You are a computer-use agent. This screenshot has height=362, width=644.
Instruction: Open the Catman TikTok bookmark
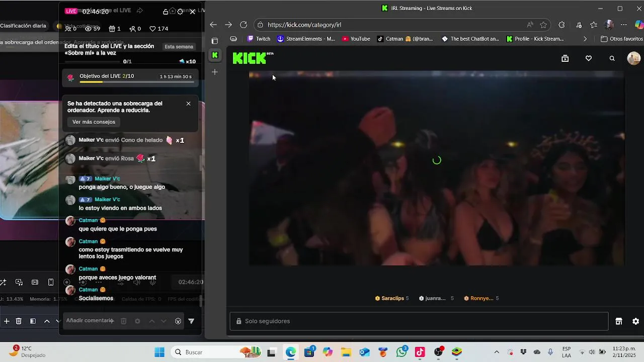(405, 39)
